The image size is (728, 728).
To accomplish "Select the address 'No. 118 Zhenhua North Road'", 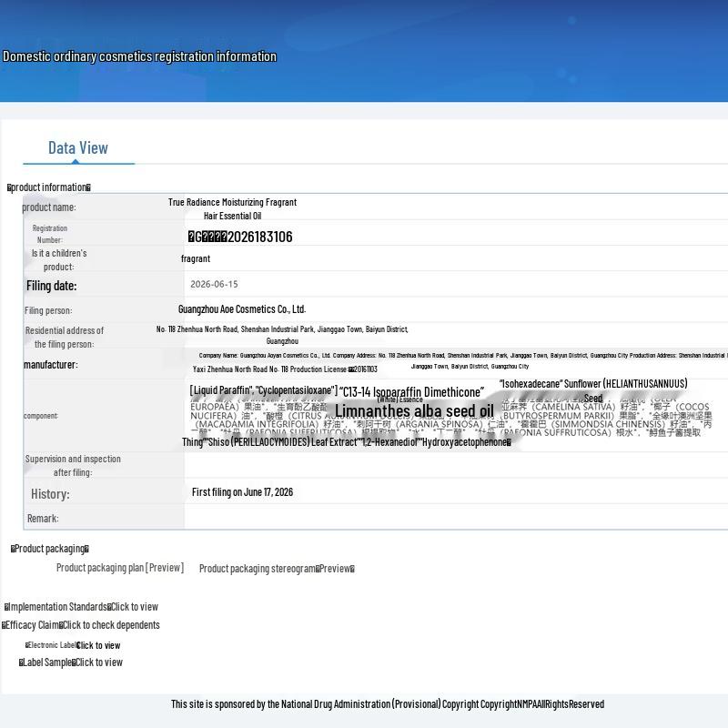I will (x=282, y=335).
